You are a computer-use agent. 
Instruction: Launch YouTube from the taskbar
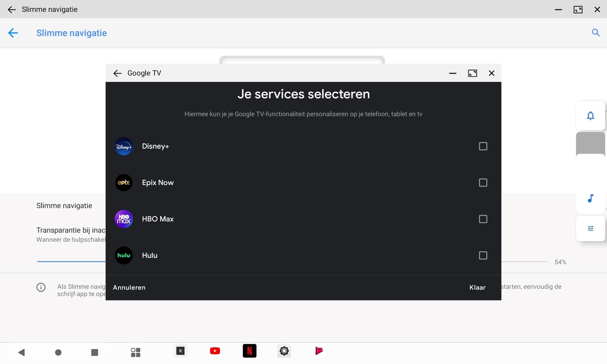coord(215,351)
